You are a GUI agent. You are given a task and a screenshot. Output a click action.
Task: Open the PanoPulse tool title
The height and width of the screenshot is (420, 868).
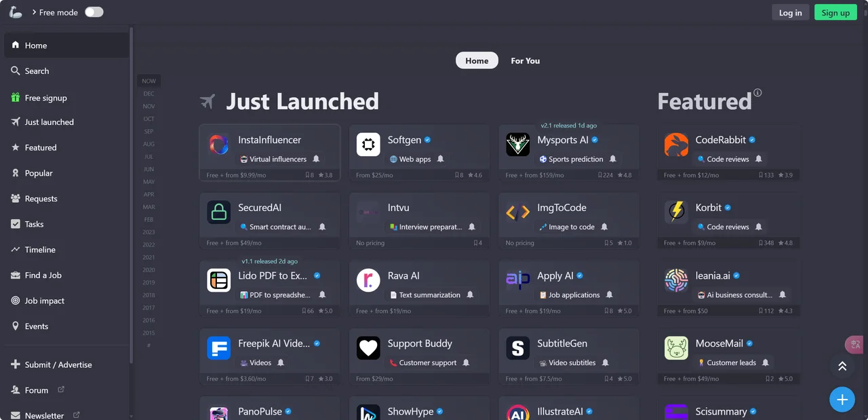(260, 411)
